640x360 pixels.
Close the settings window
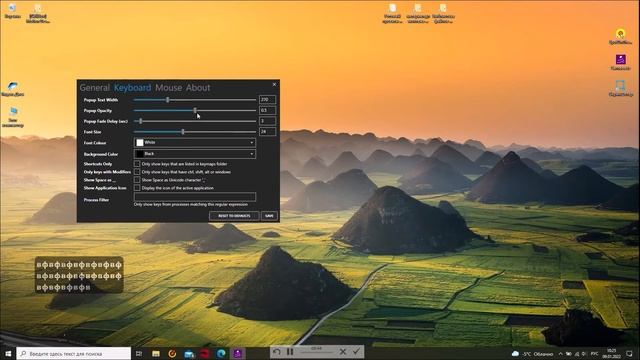(x=274, y=84)
